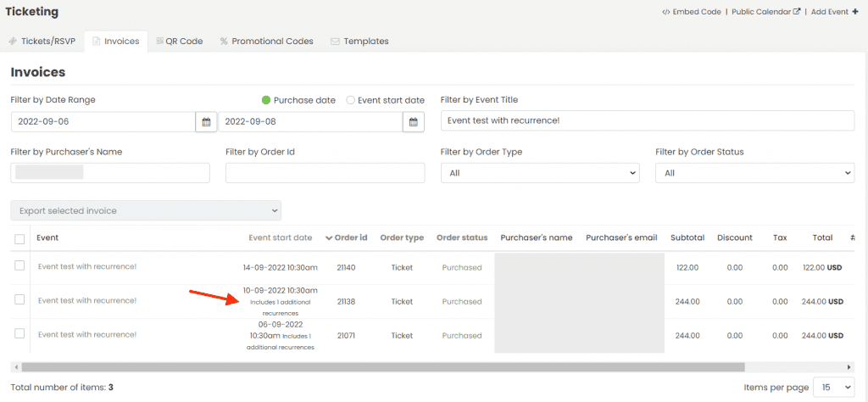Open the calendar picker for end date 2022-09-08
The width and height of the screenshot is (868, 402).
tap(414, 122)
